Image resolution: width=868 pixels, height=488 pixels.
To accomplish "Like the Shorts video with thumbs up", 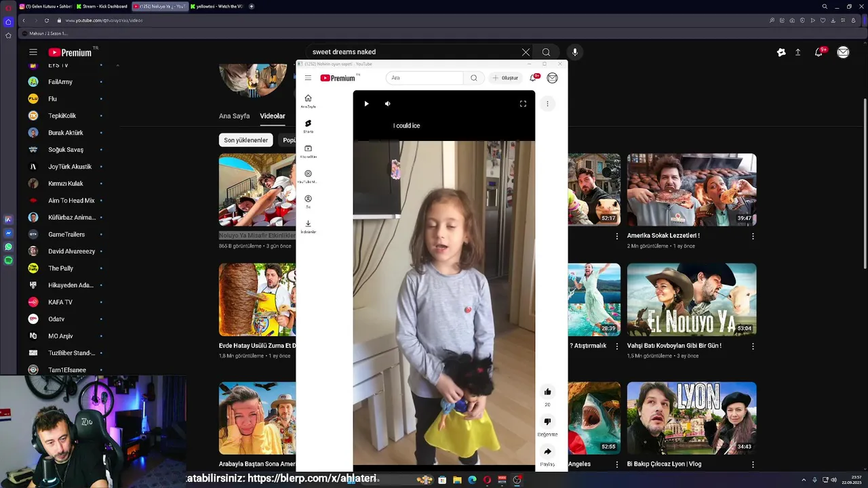I will (x=547, y=392).
